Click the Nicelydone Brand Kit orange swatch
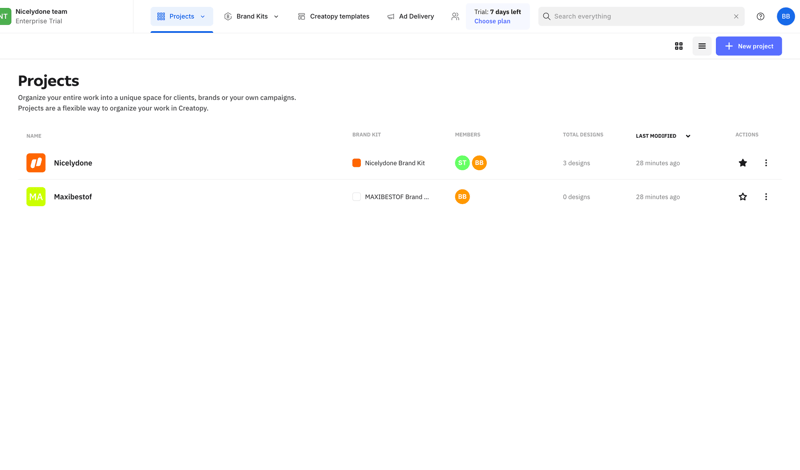Viewport: 800px width, 470px height. pyautogui.click(x=356, y=163)
